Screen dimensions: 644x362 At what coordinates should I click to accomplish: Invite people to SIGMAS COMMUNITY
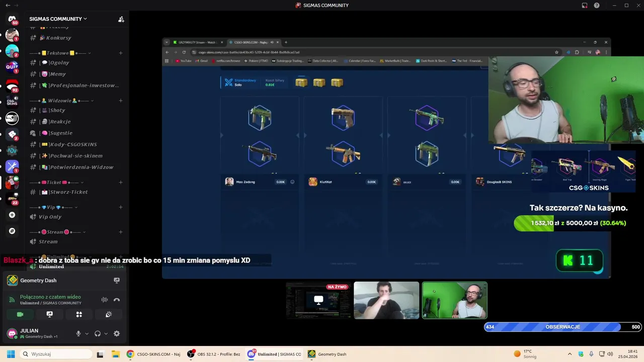pyautogui.click(x=121, y=19)
